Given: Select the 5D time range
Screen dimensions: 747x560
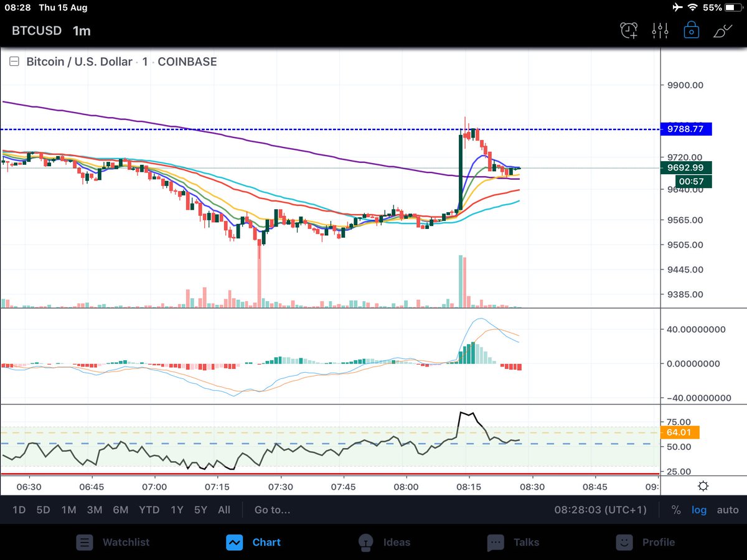Looking at the screenshot, I should pos(43,510).
